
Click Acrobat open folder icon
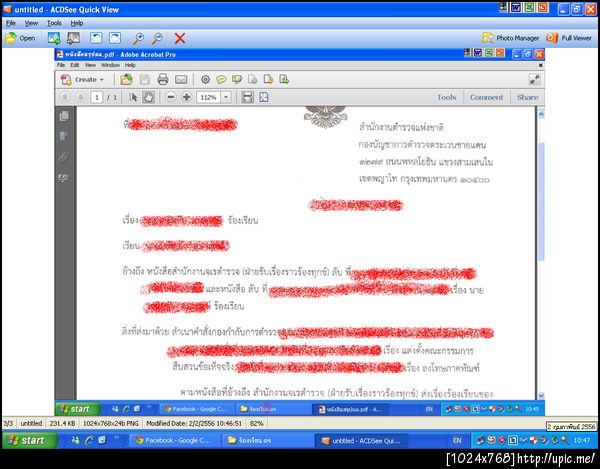pos(126,80)
